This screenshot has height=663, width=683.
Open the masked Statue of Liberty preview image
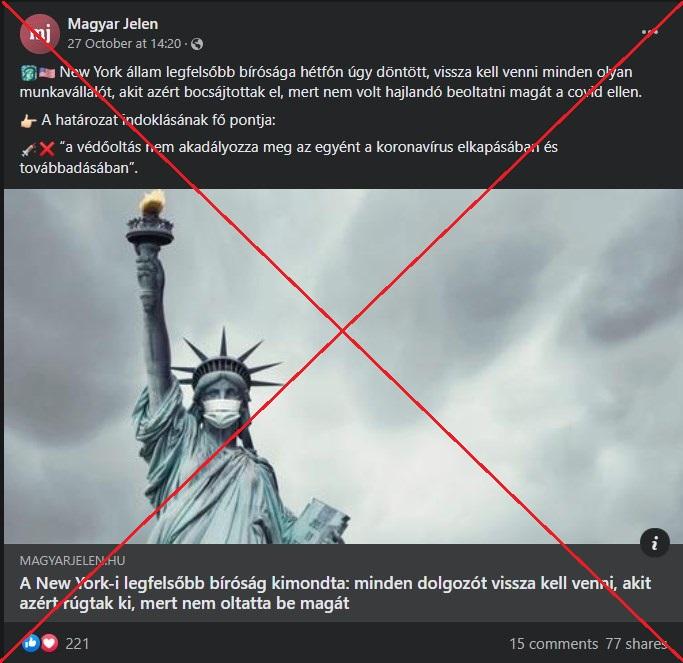tap(343, 366)
